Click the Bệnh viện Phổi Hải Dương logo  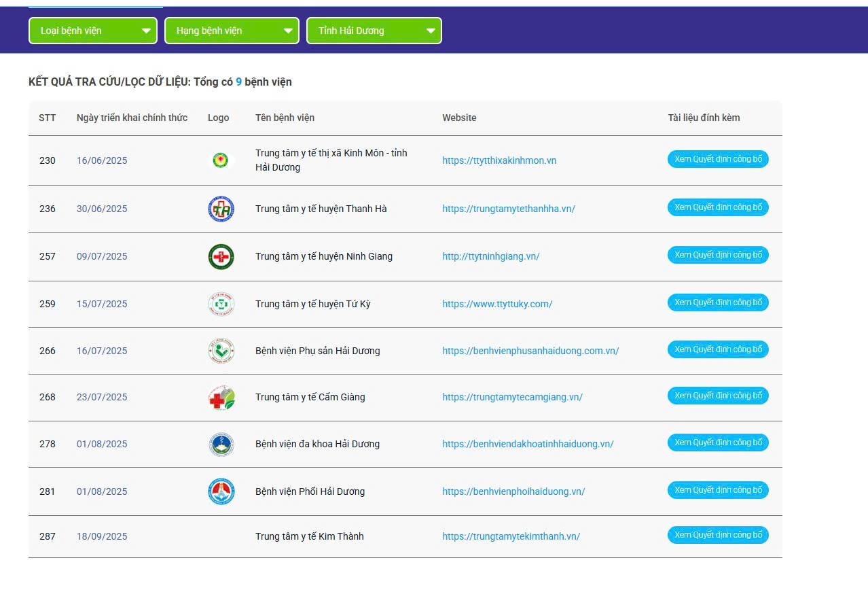pyautogui.click(x=221, y=491)
